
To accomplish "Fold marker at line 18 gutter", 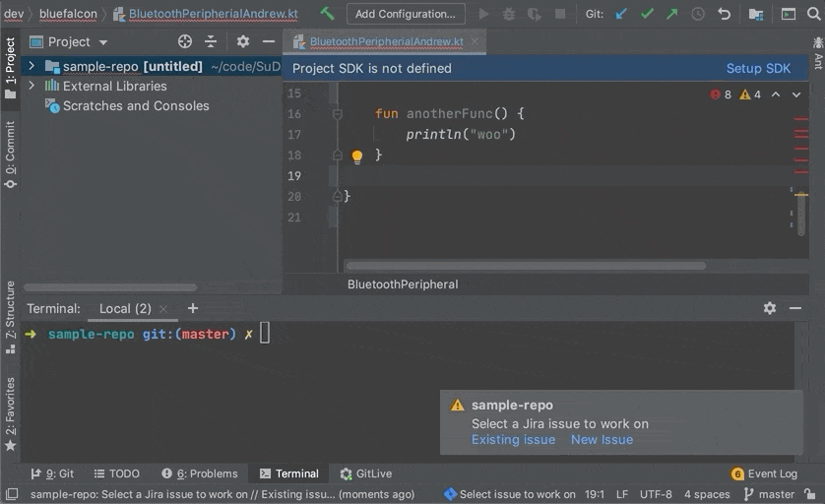I will [338, 156].
